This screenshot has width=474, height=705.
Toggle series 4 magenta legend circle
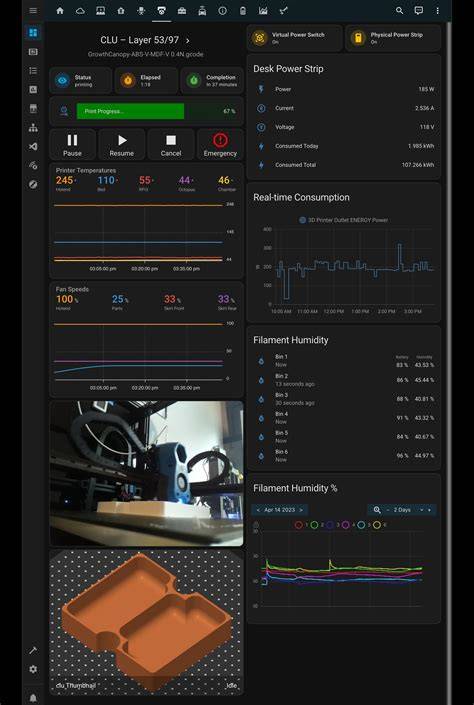[346, 525]
